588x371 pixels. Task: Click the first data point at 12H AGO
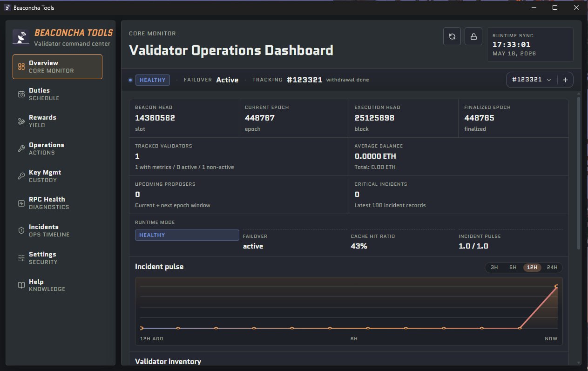click(141, 328)
